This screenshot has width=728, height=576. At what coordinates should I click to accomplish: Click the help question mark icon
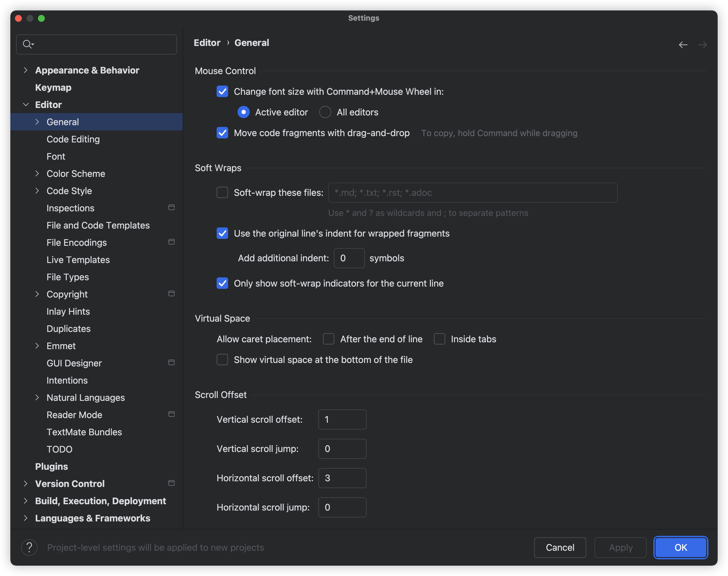tap(29, 547)
